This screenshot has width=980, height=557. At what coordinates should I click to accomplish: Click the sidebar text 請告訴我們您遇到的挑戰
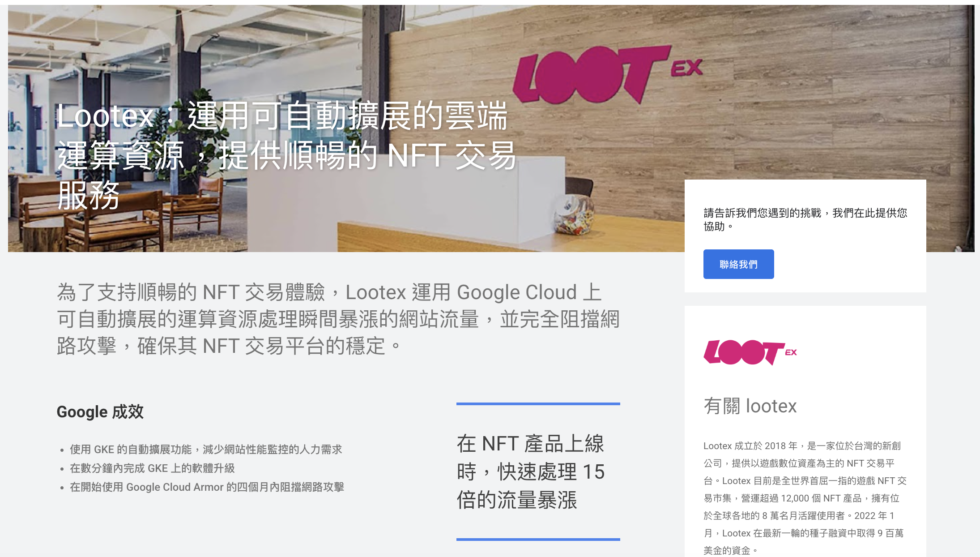[805, 219]
